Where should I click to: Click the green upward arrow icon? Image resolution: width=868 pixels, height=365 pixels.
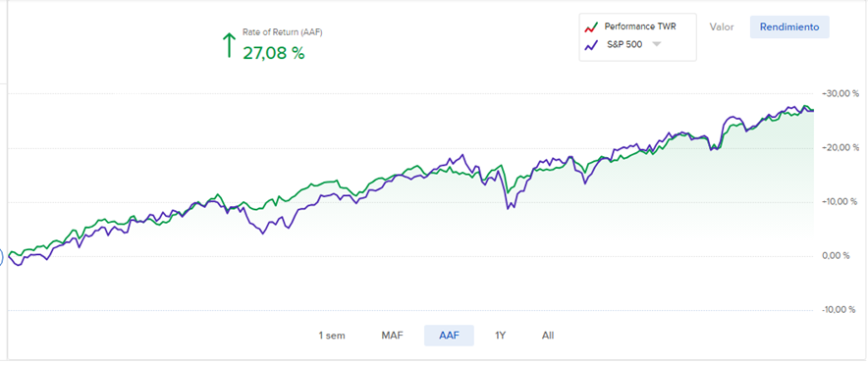click(228, 45)
